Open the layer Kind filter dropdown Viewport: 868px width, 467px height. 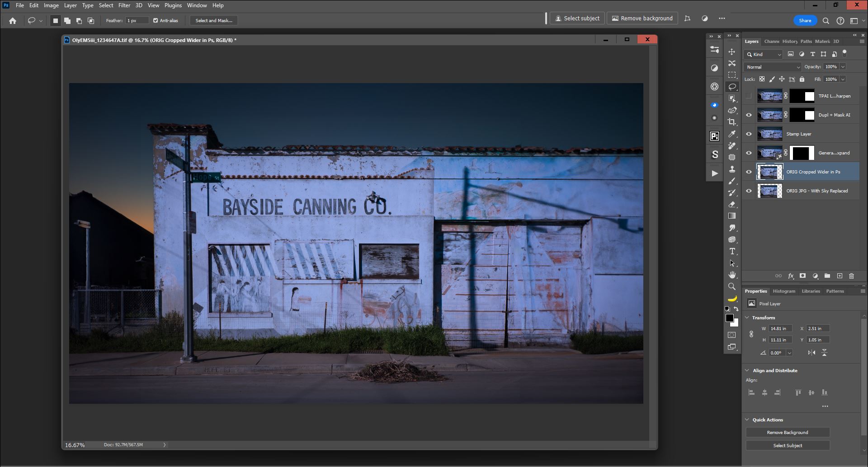click(763, 54)
